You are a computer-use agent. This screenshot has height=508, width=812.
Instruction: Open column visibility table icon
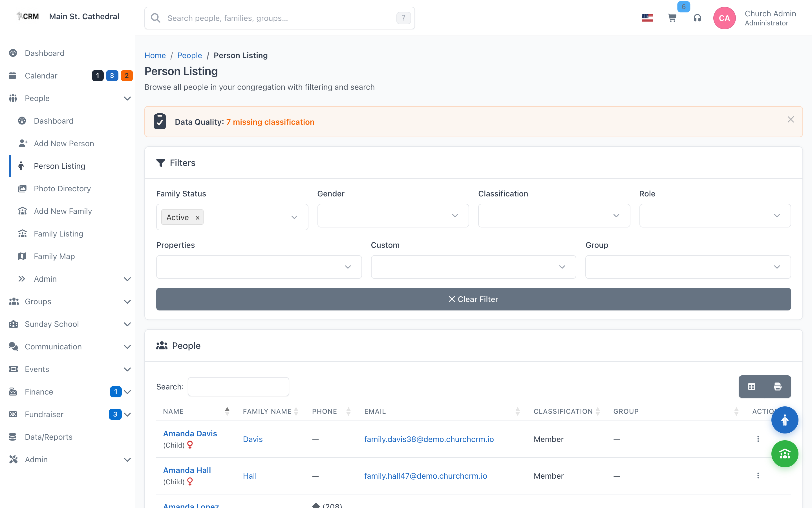point(752,387)
